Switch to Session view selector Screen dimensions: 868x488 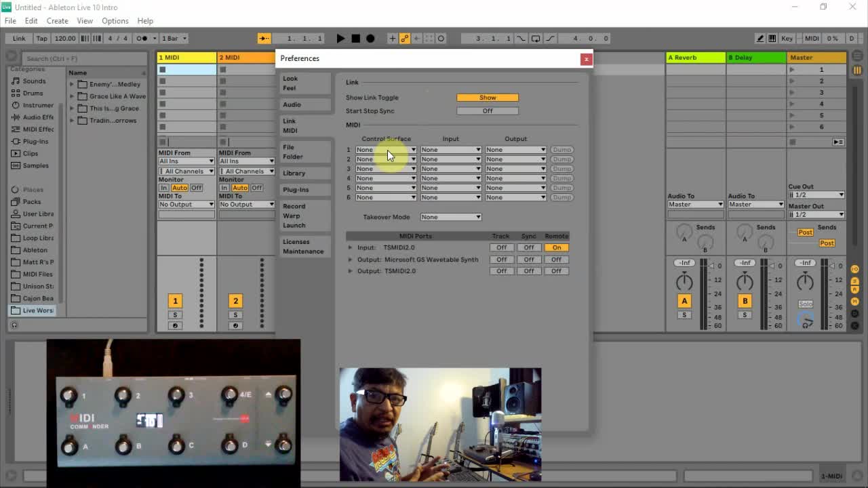857,70
